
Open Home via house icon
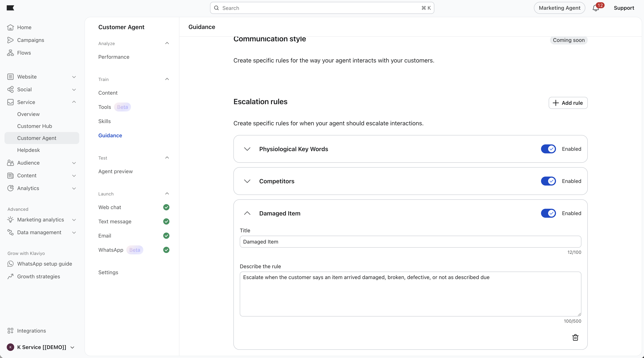(10, 27)
